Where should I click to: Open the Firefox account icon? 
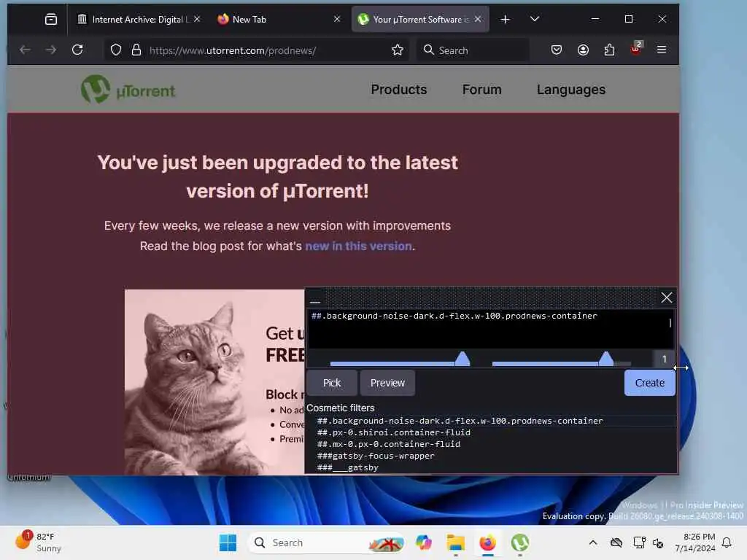coord(583,50)
